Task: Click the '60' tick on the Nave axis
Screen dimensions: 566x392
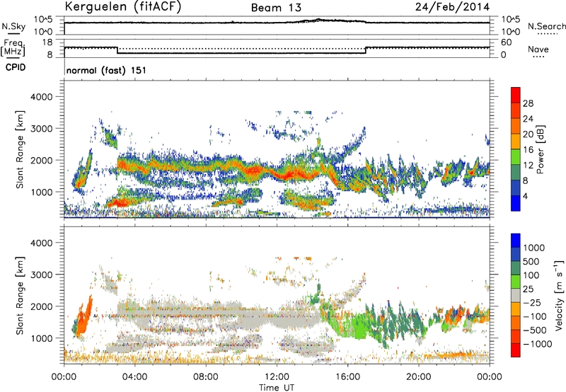Action: [506, 42]
